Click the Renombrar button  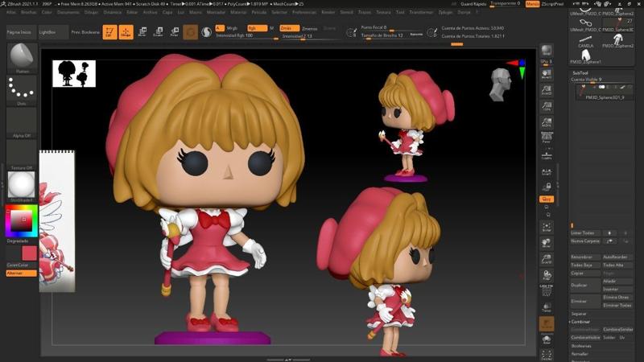(x=584, y=257)
